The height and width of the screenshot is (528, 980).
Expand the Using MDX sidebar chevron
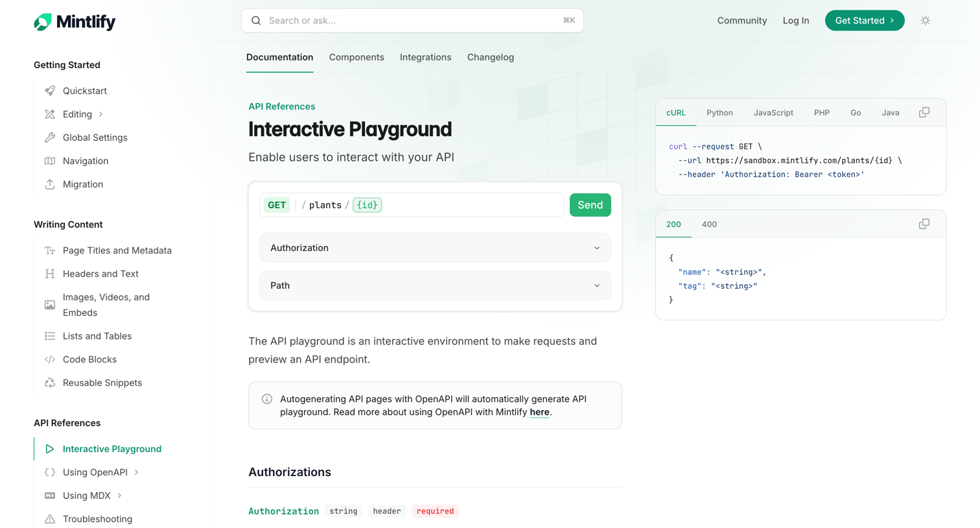point(119,496)
